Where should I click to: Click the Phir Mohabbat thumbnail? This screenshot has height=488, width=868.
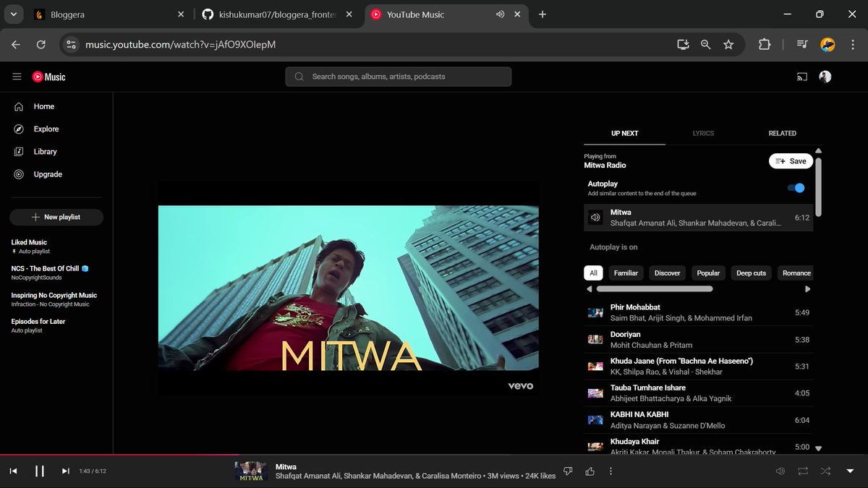coord(595,313)
